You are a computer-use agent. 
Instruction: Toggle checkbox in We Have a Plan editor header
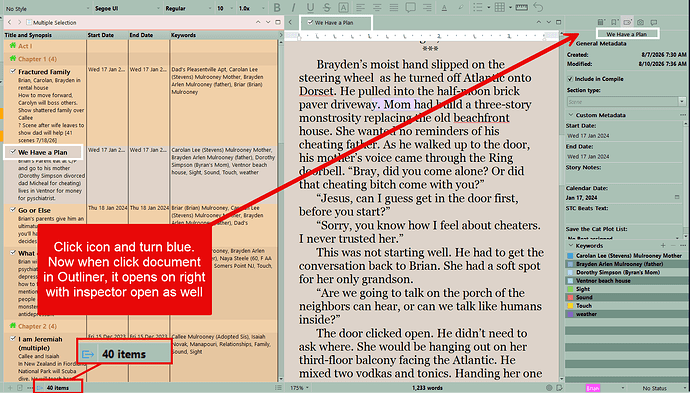(x=310, y=22)
